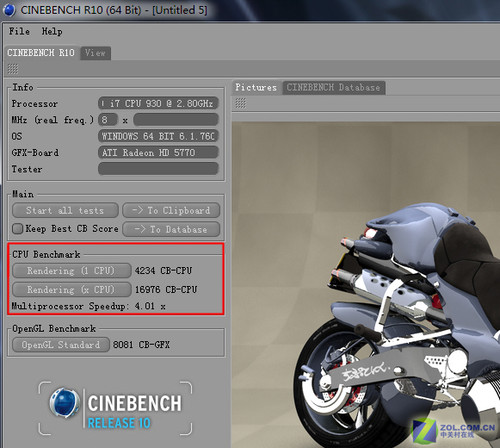Open the Help menu

(x=52, y=31)
